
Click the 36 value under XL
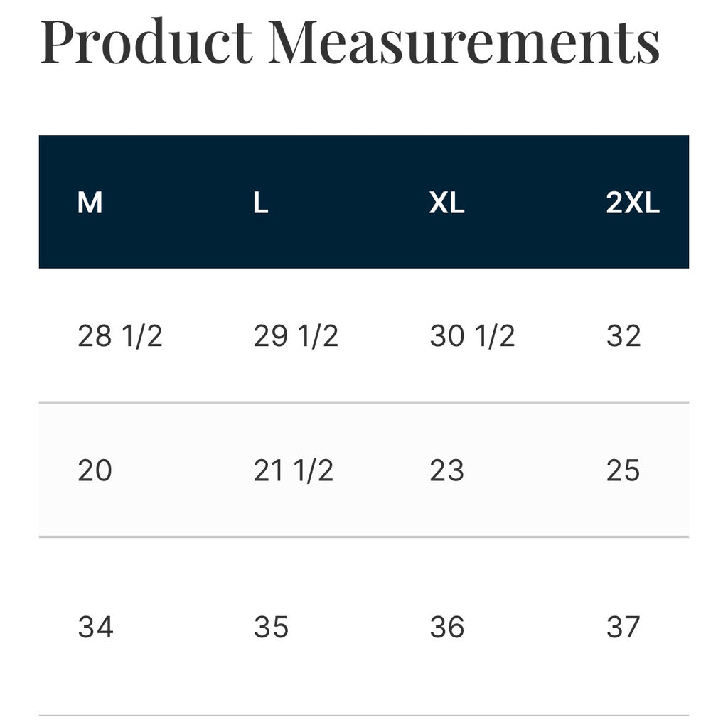click(446, 627)
